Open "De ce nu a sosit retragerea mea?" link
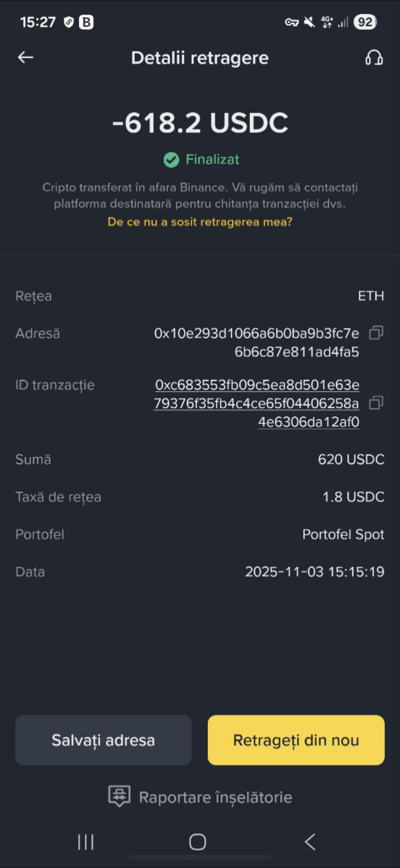 (x=200, y=222)
